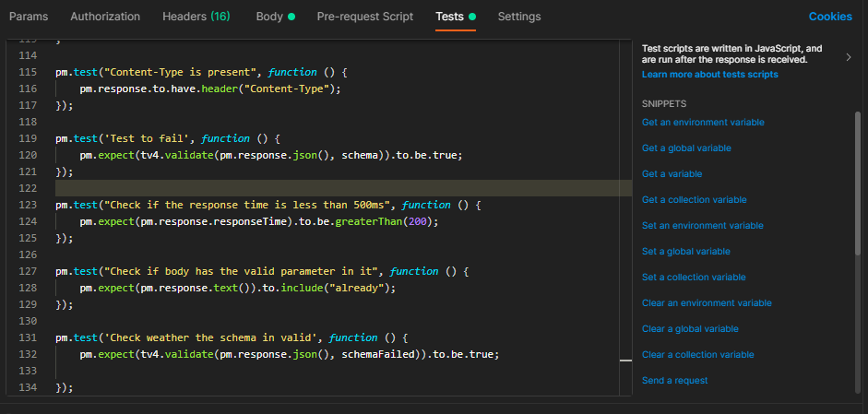Open Learn more about tests scripts link
This screenshot has height=414, width=868.
tap(709, 74)
